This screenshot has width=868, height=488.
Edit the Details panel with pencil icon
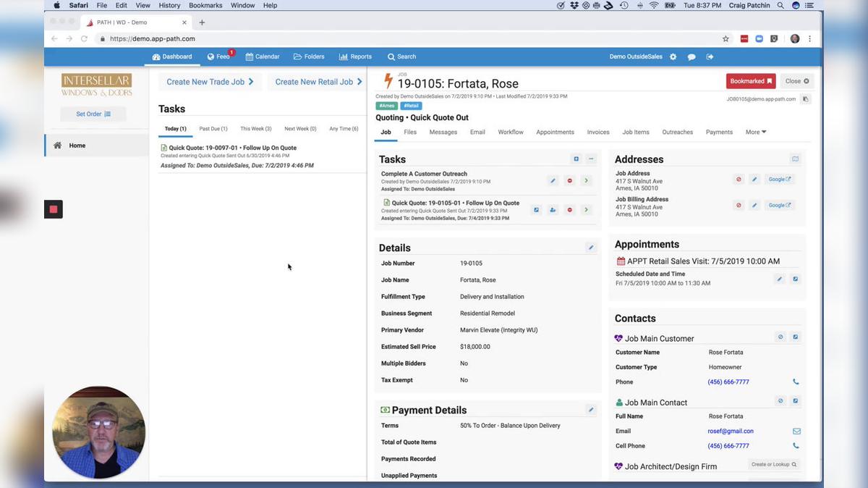(591, 248)
